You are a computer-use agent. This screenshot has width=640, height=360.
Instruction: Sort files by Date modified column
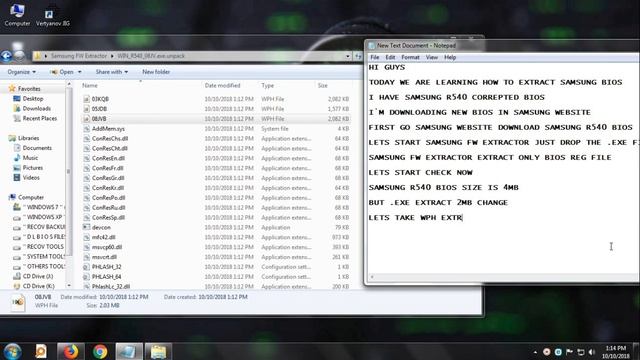tap(222, 86)
